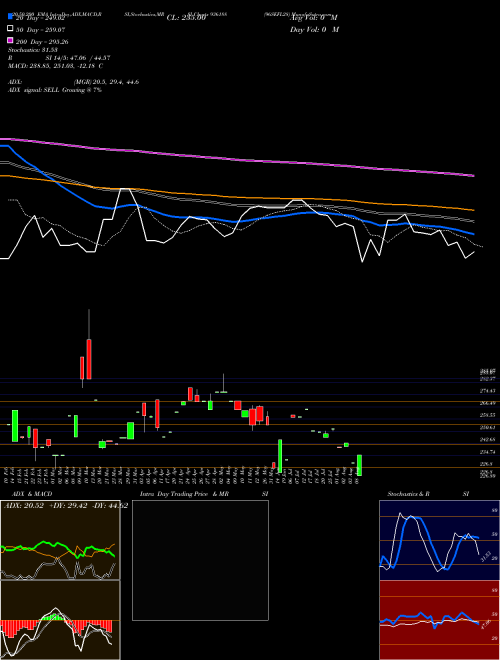Click the Avg Vol: 0 M text
The image size is (500, 660).
pos(314,18)
